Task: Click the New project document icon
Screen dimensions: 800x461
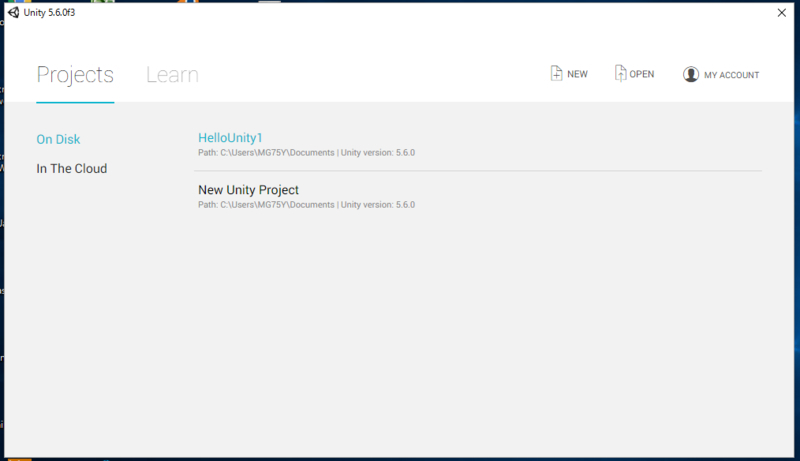Action: click(x=556, y=73)
